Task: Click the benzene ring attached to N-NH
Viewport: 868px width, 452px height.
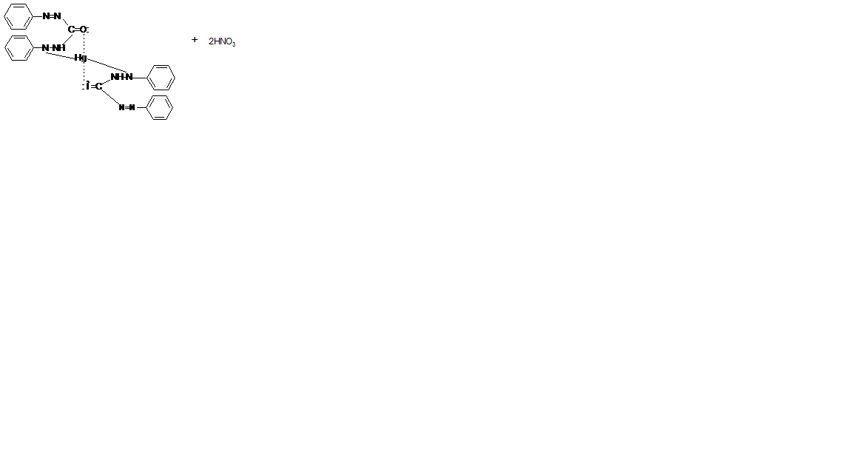Action: coord(19,48)
